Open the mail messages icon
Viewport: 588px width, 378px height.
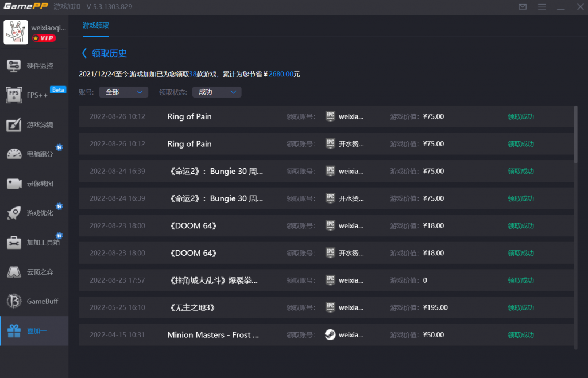tap(523, 7)
